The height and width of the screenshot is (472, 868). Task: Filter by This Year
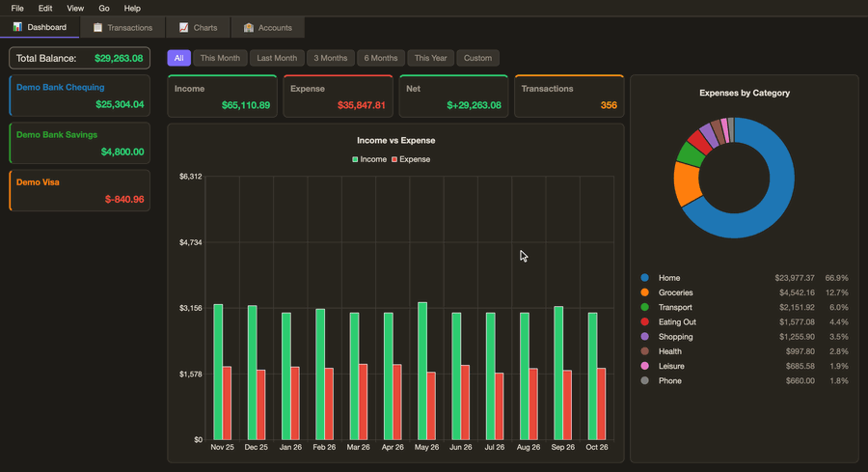coord(431,58)
